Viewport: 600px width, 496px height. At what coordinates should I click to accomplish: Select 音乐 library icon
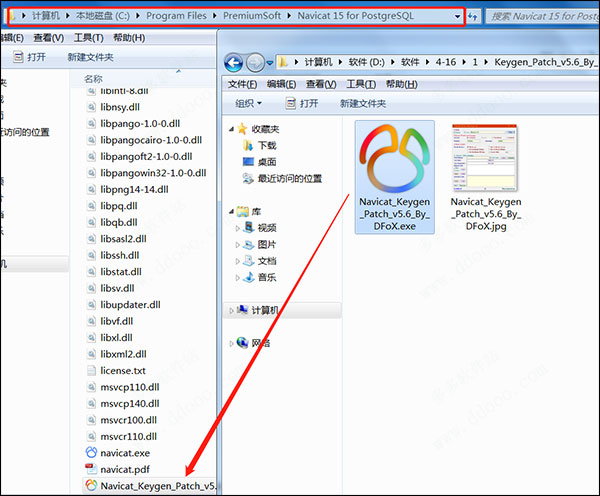pyautogui.click(x=249, y=277)
